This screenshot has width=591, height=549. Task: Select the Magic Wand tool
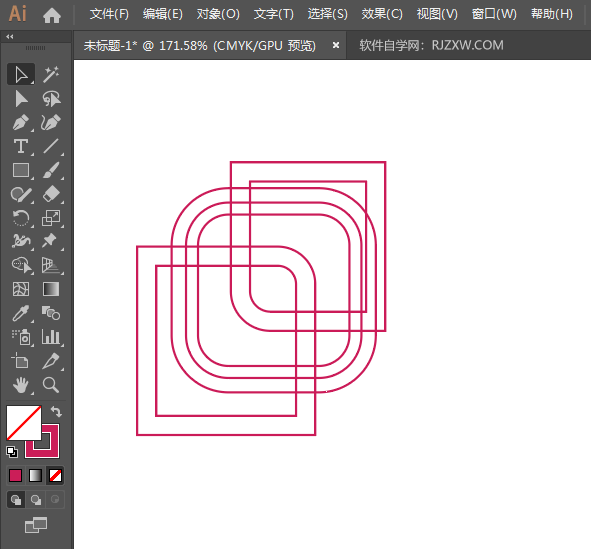click(51, 74)
